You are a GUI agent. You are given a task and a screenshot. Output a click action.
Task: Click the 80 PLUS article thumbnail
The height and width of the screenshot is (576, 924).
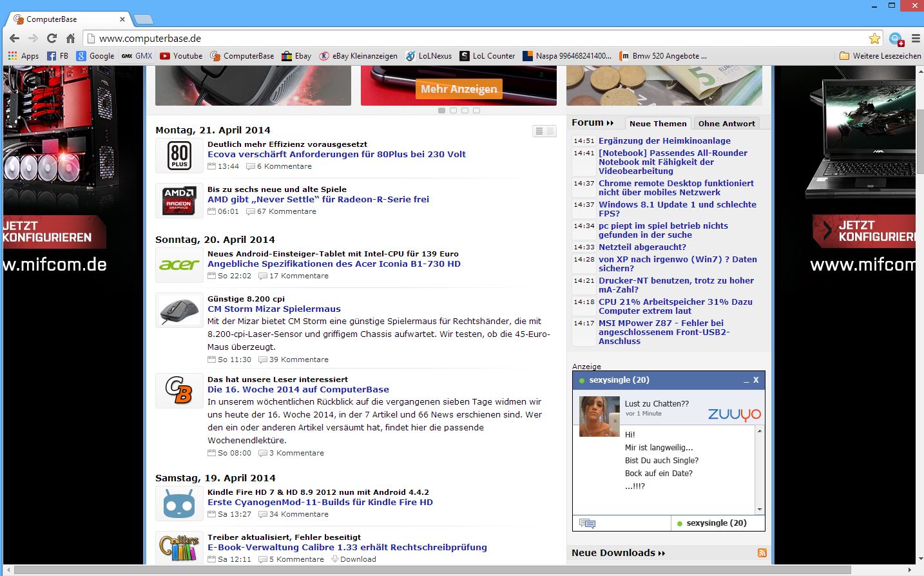pyautogui.click(x=180, y=156)
